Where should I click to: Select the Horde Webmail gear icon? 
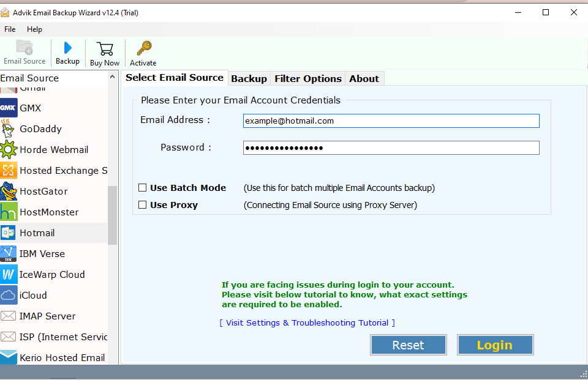[8, 149]
